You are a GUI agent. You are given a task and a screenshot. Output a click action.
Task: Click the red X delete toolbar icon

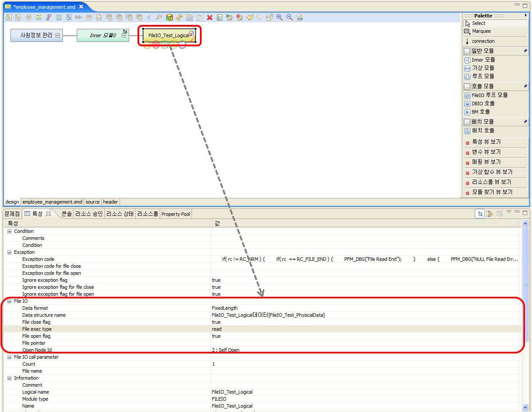[x=209, y=17]
